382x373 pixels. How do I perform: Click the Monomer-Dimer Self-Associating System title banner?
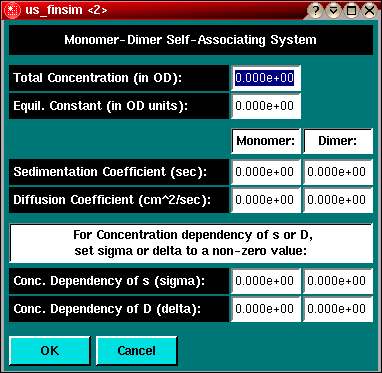191,40
